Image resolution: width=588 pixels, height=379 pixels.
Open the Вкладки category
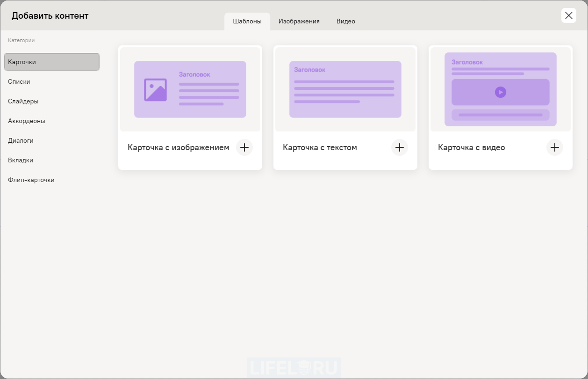(21, 160)
